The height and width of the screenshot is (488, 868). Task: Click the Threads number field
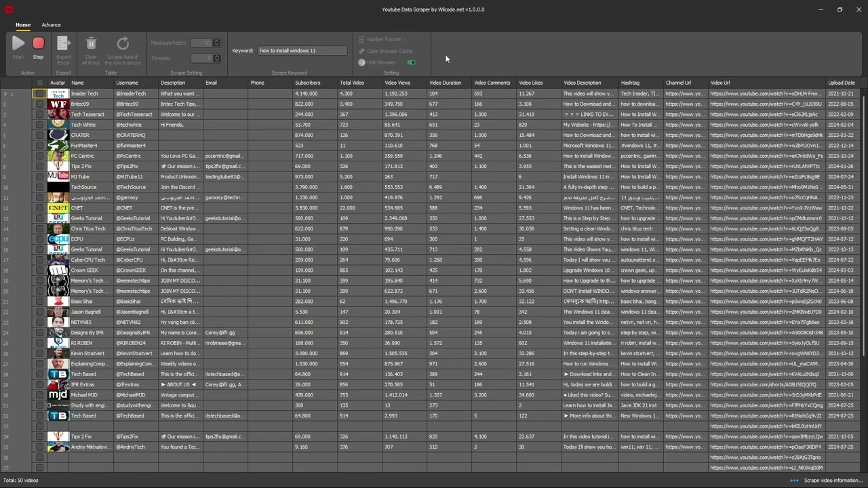[205, 58]
